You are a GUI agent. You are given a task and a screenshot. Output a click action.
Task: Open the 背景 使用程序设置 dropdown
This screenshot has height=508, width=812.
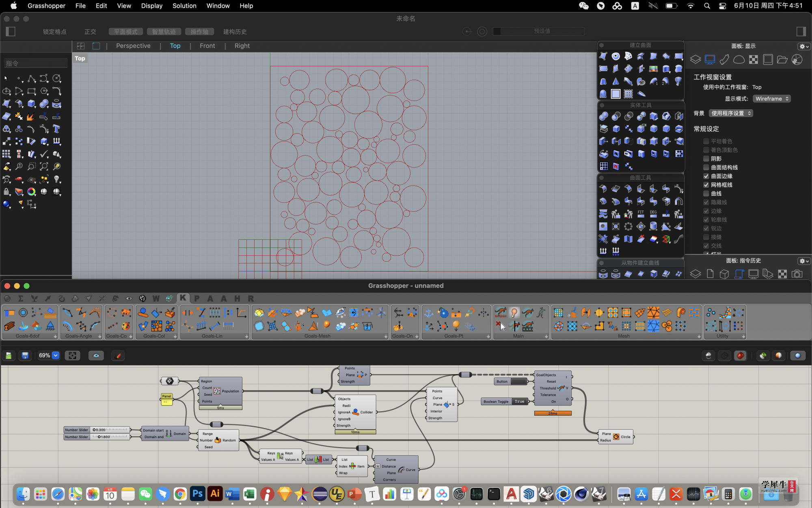click(731, 113)
